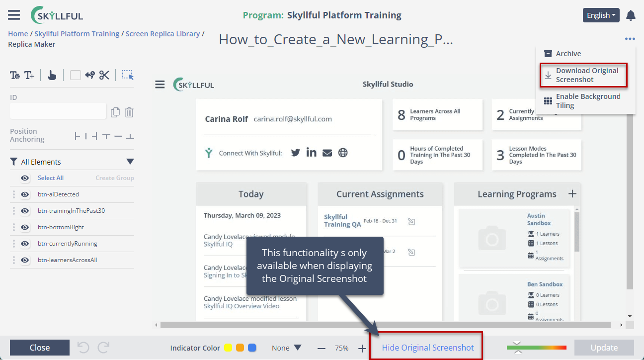
Task: Select the btn-trainingInThePast30 row text
Action: (72, 211)
